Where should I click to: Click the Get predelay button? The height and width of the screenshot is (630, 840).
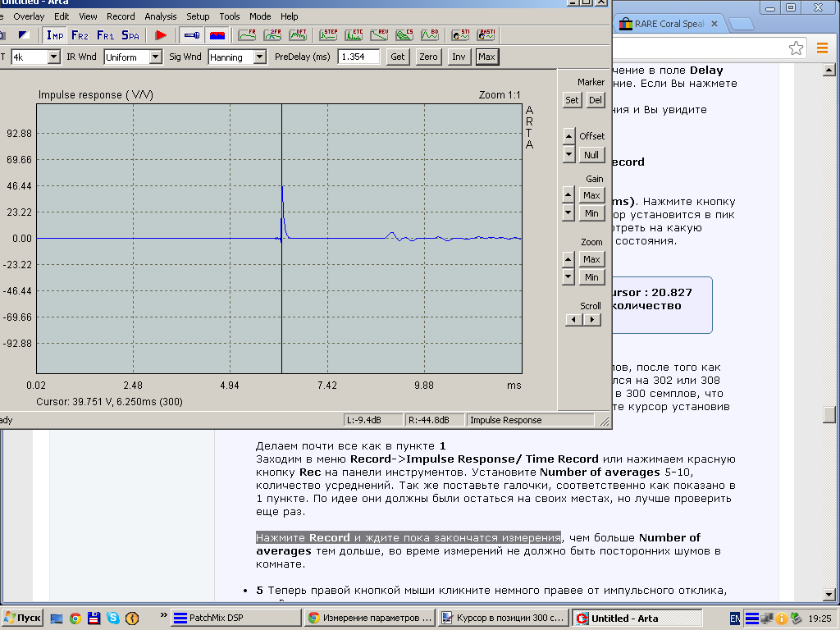tap(398, 57)
